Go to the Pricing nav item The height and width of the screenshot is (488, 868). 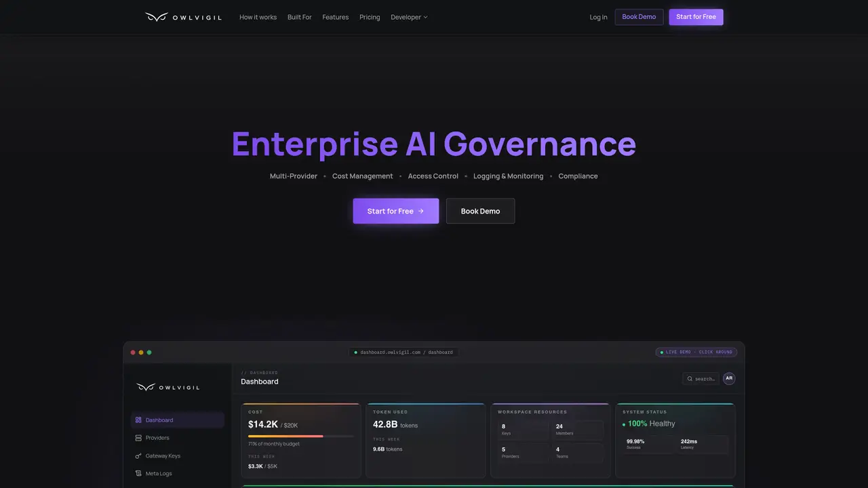coord(370,17)
